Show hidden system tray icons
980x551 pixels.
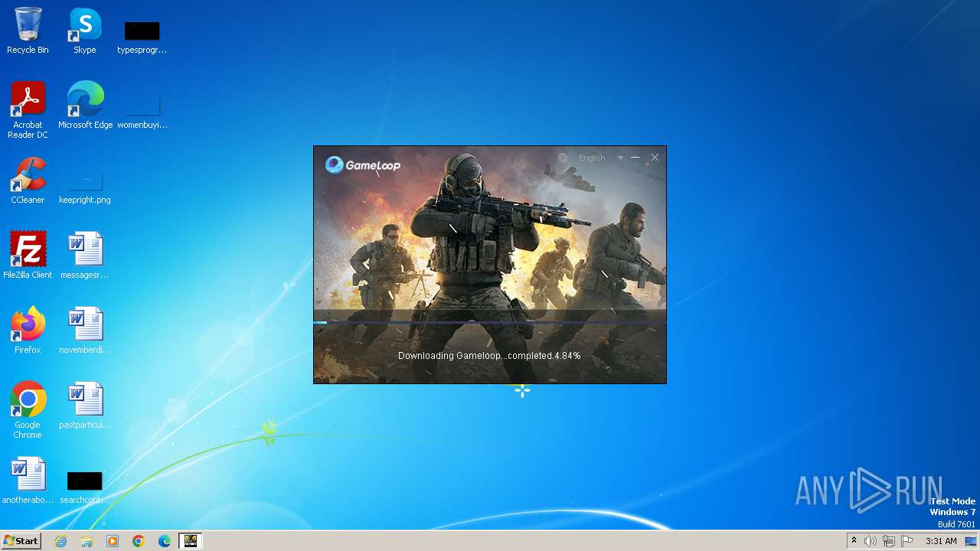click(854, 541)
